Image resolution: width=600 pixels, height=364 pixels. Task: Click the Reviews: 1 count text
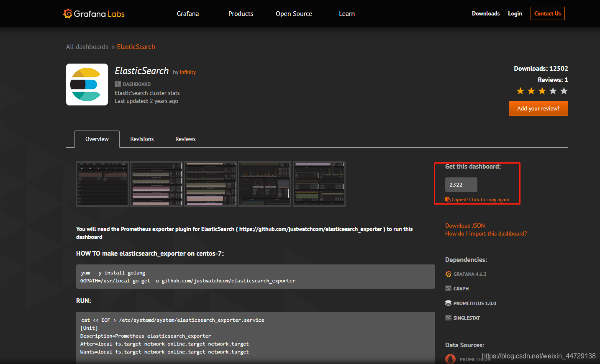[553, 80]
